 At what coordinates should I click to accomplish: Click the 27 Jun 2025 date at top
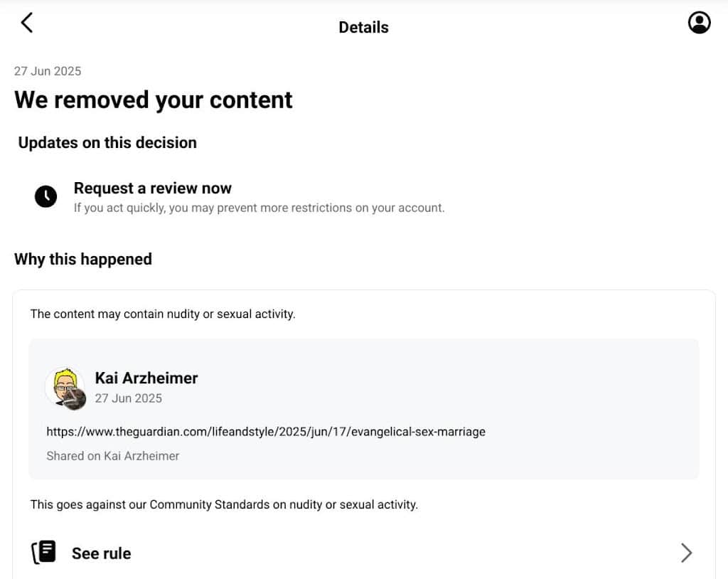click(48, 71)
